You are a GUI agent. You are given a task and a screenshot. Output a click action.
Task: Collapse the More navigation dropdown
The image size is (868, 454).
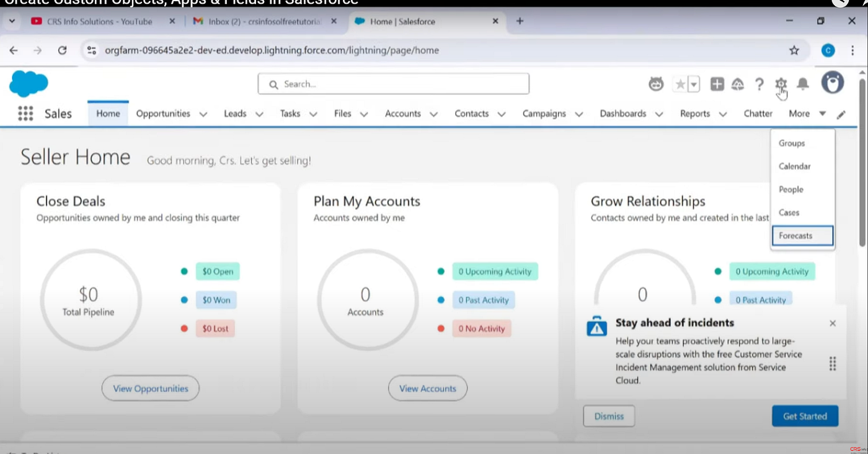coord(807,113)
